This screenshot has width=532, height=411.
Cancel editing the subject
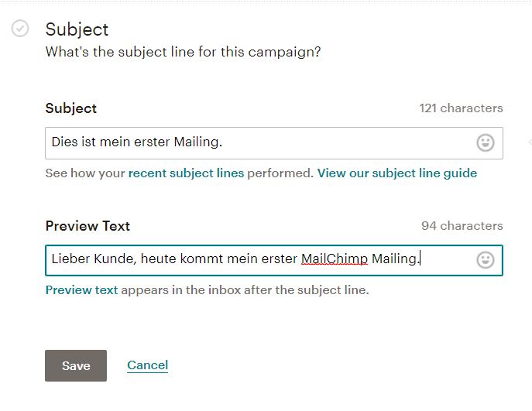[x=147, y=365]
